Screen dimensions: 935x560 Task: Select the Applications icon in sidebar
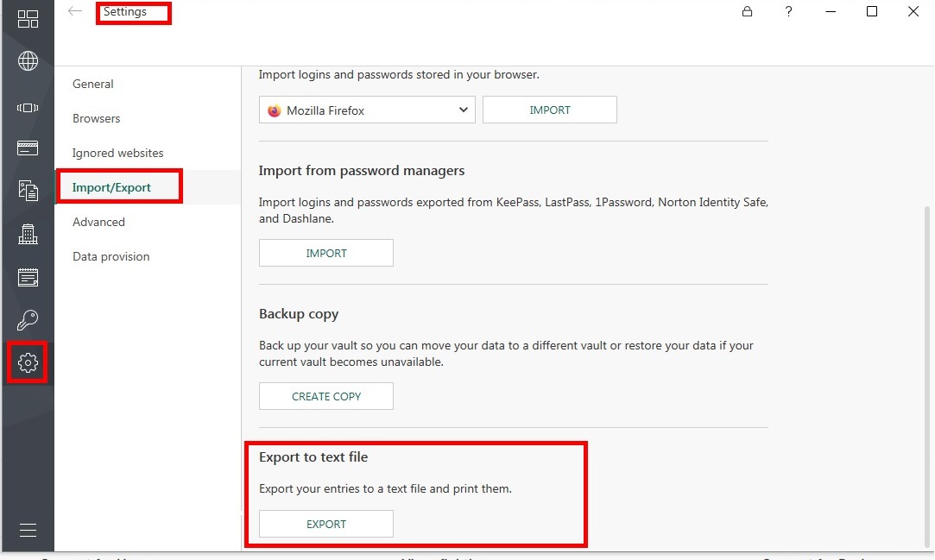(28, 108)
